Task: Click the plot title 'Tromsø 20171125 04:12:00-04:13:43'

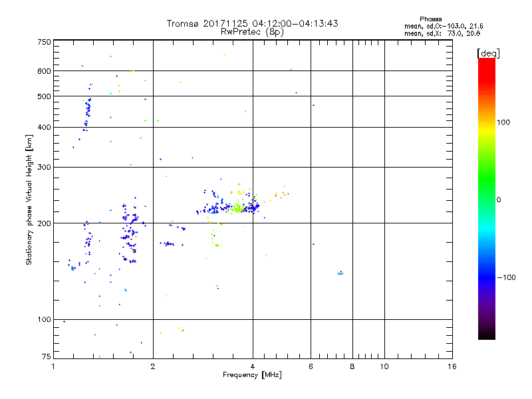Action: [x=252, y=23]
